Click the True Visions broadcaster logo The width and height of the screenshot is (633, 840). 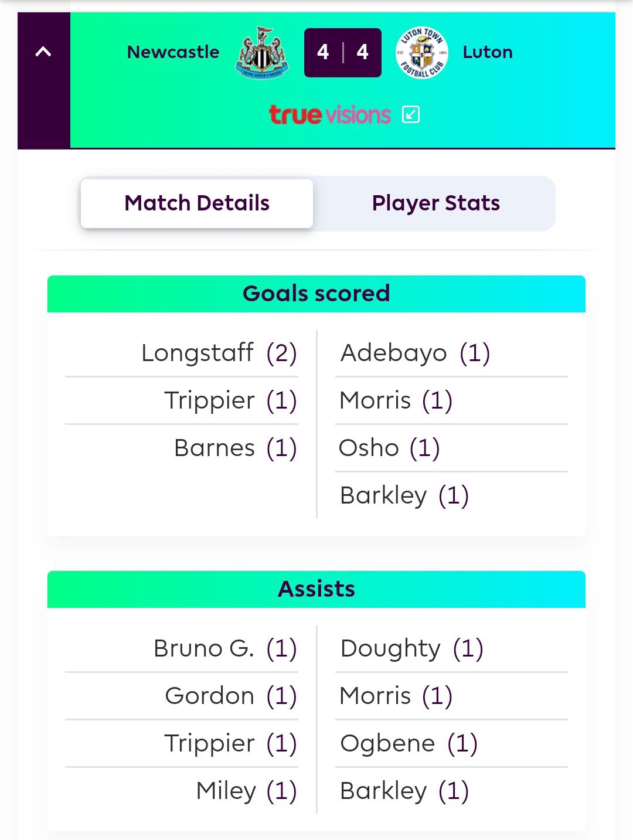(329, 114)
